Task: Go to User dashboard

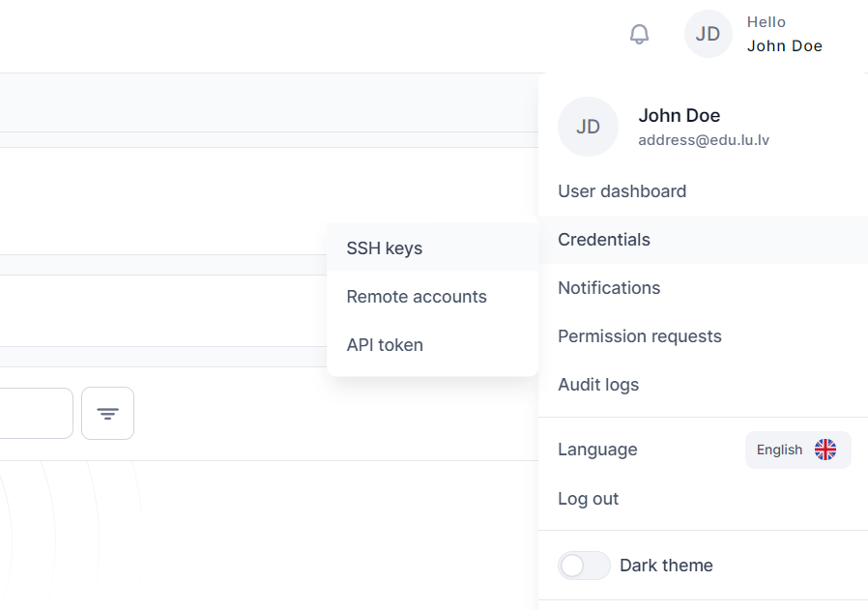Action: (x=622, y=191)
